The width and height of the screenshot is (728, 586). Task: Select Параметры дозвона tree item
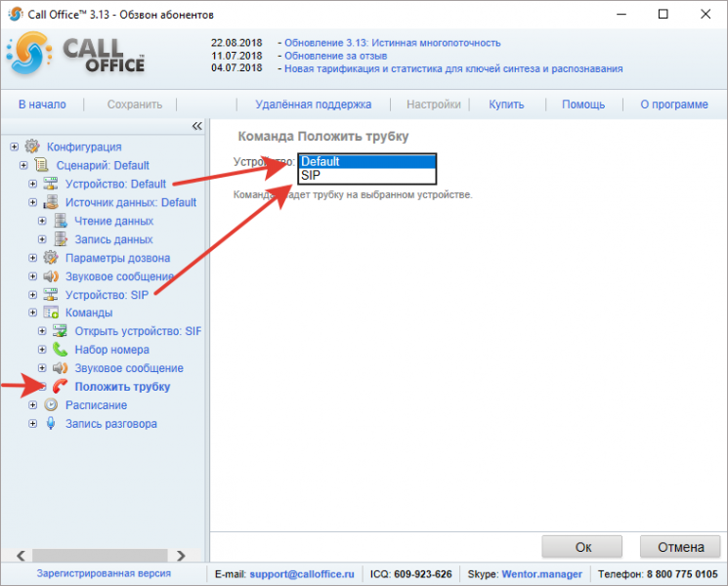pyautogui.click(x=117, y=258)
